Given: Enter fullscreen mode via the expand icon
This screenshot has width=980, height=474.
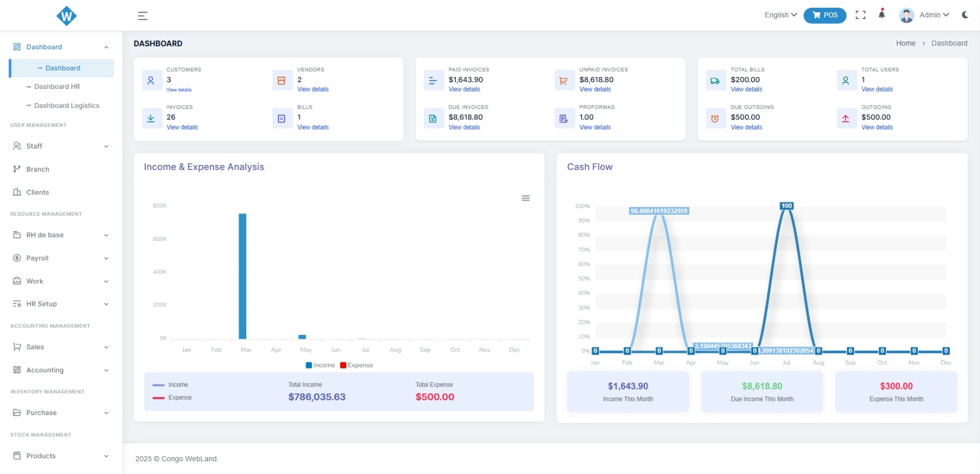Looking at the screenshot, I should click(861, 15).
